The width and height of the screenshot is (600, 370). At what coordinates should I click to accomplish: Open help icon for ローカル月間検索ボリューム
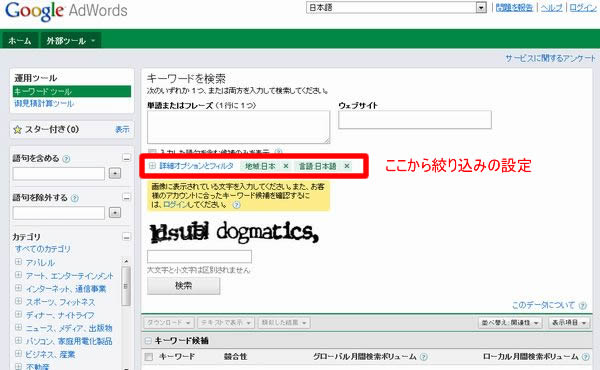(x=585, y=357)
